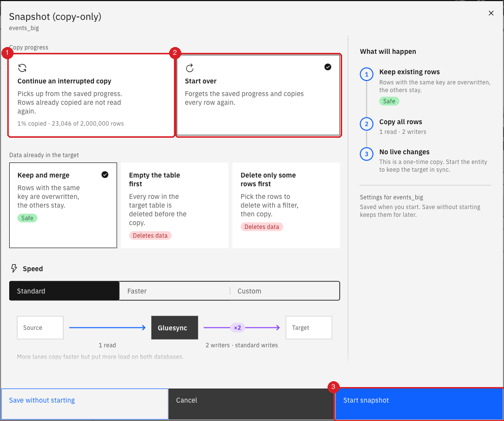504x421 pixels.
Task: Choose Keep and merge option
Action: pos(63,205)
